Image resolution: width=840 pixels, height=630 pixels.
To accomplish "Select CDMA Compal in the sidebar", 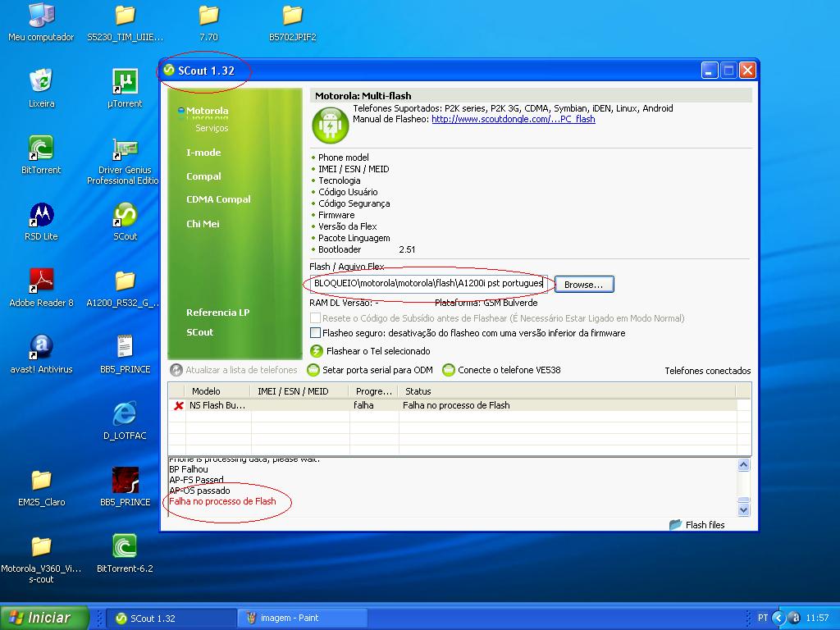I will click(218, 199).
